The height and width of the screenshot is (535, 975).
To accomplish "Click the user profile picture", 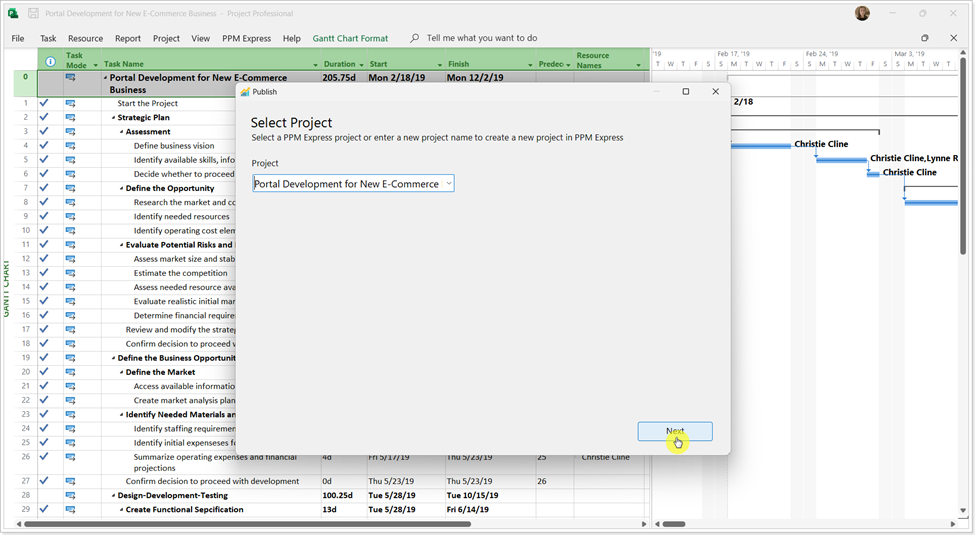I will click(862, 13).
